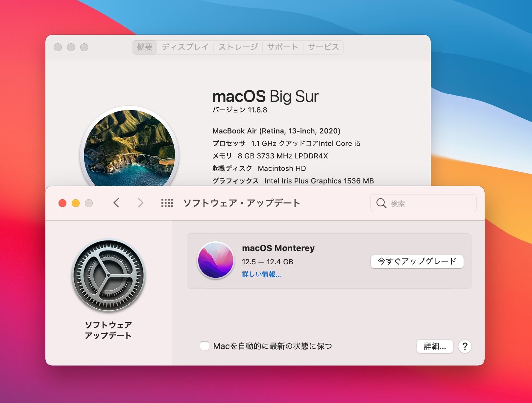
Task: Click the minimize button of About This Mac
Action: coord(71,47)
